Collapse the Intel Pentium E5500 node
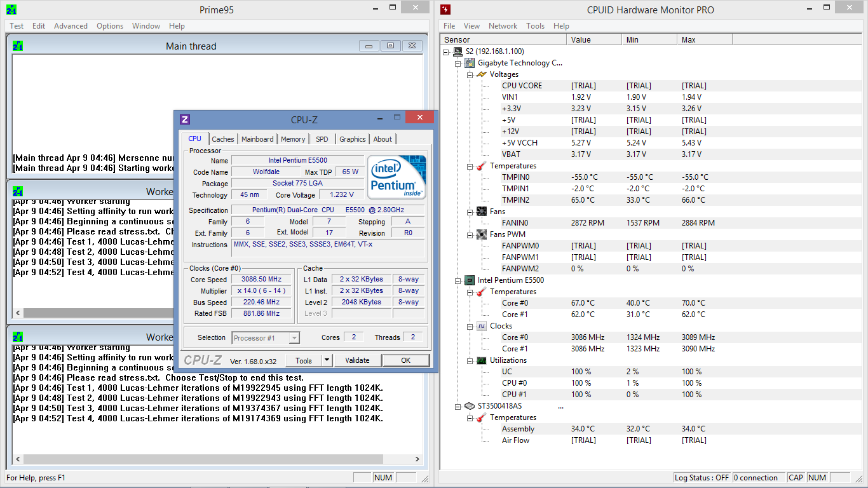Viewport: 868px width, 488px height. (x=458, y=280)
